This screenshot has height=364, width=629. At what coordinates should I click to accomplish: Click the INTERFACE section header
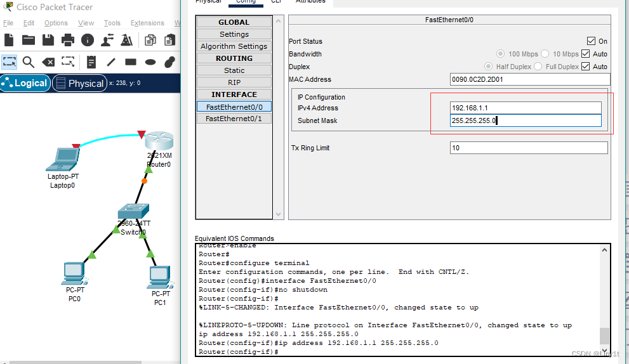[234, 94]
